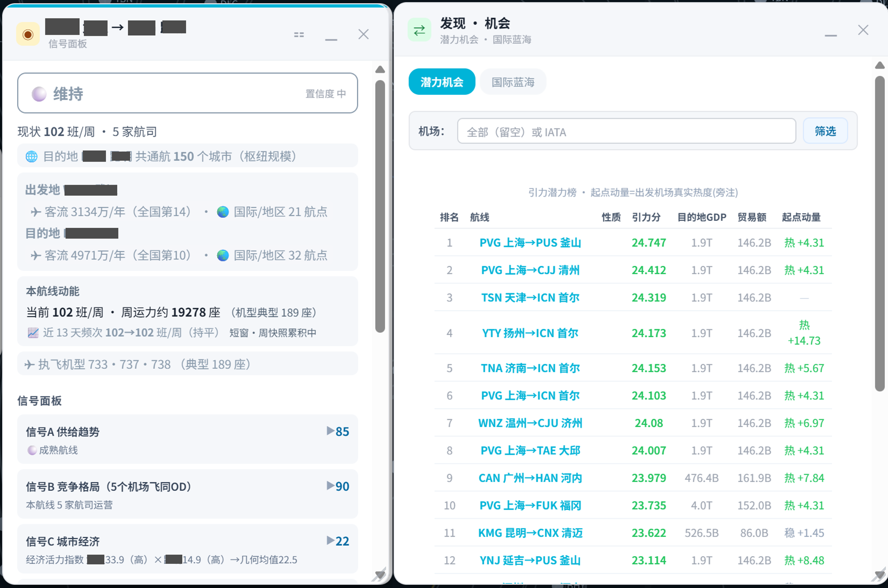Screen dimensions: 888x588
Task: Click the 排名 column header
Action: click(449, 217)
